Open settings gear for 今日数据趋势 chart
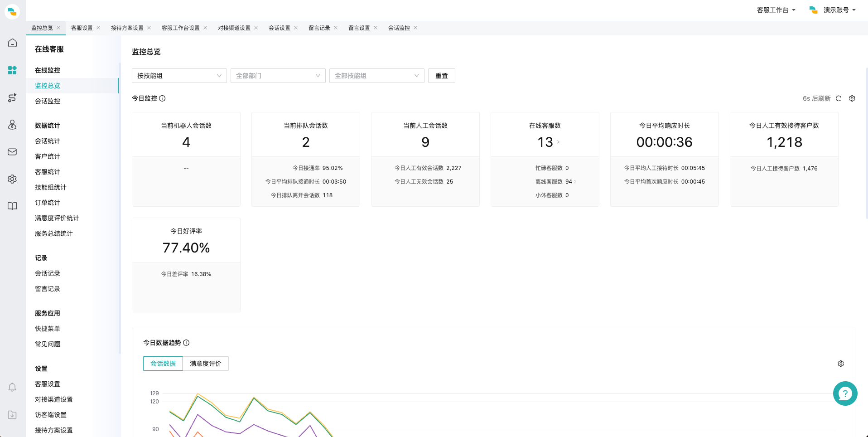The height and width of the screenshot is (437, 868). pos(841,364)
